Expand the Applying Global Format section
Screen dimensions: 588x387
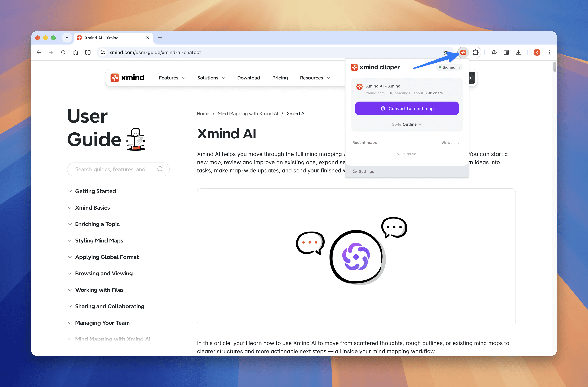point(103,257)
